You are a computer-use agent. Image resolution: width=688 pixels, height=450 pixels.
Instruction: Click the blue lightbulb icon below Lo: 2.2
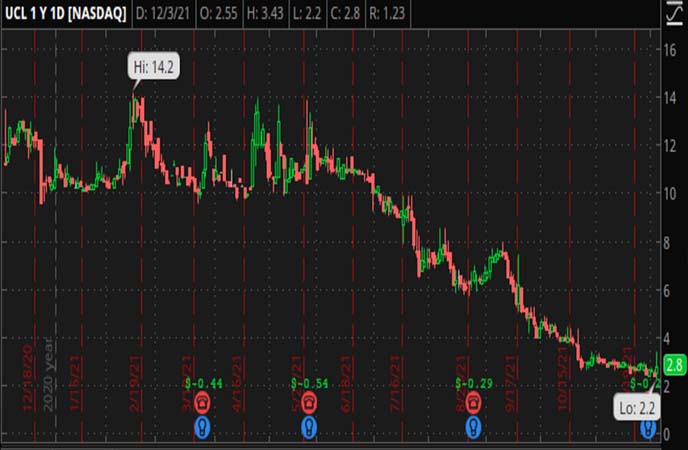(648, 429)
